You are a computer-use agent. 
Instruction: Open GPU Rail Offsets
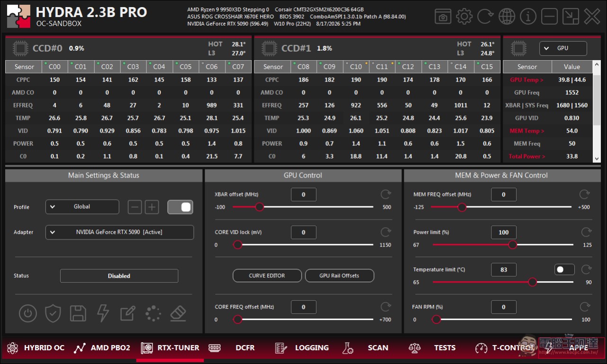[339, 275]
